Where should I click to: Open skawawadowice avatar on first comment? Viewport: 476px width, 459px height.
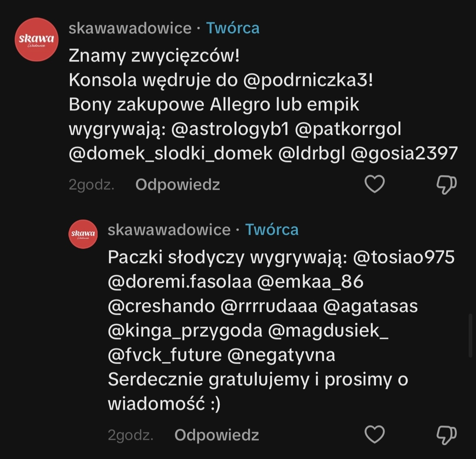pyautogui.click(x=37, y=40)
